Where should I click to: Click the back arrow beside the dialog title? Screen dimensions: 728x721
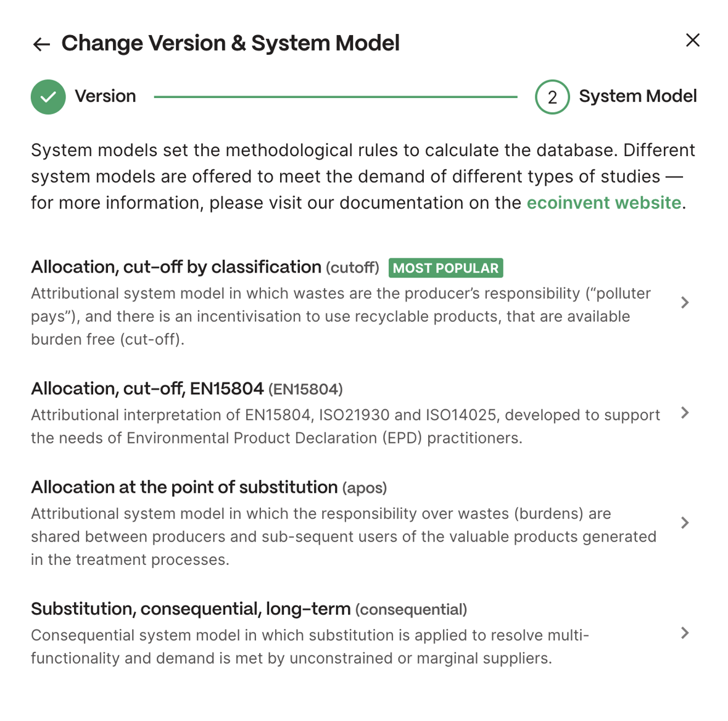pos(41,44)
